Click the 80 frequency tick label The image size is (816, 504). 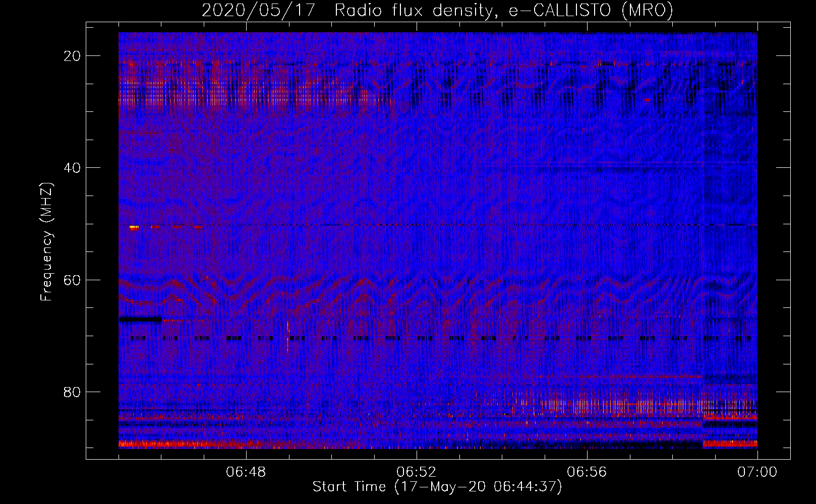click(72, 392)
